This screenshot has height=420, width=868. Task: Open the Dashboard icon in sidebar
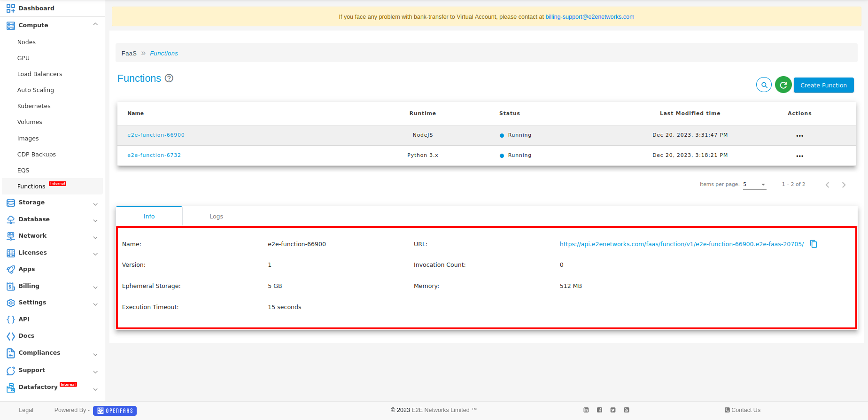click(10, 8)
